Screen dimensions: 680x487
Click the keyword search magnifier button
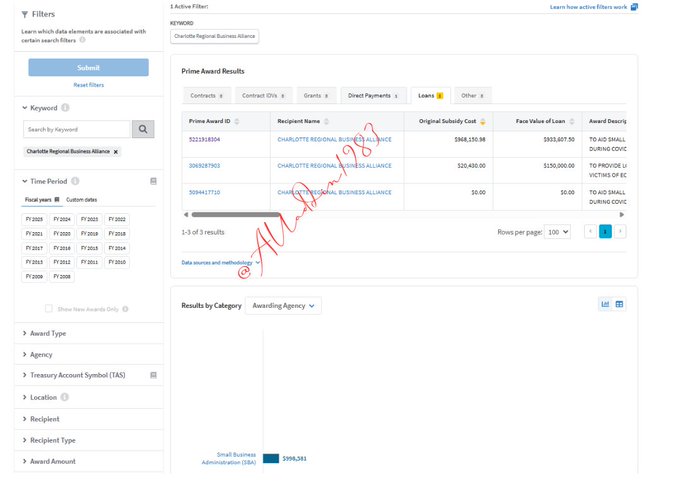[144, 129]
